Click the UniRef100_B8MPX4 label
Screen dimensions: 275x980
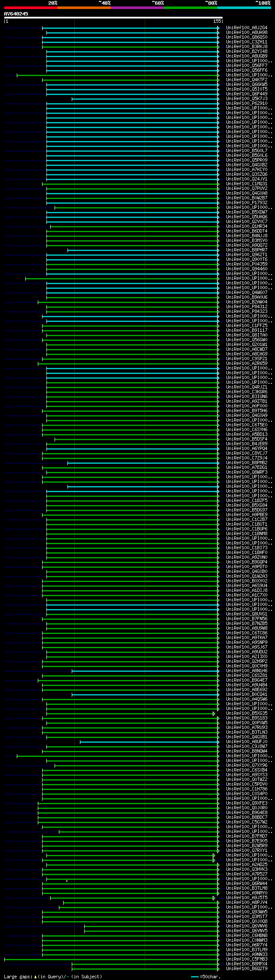[x=247, y=964]
